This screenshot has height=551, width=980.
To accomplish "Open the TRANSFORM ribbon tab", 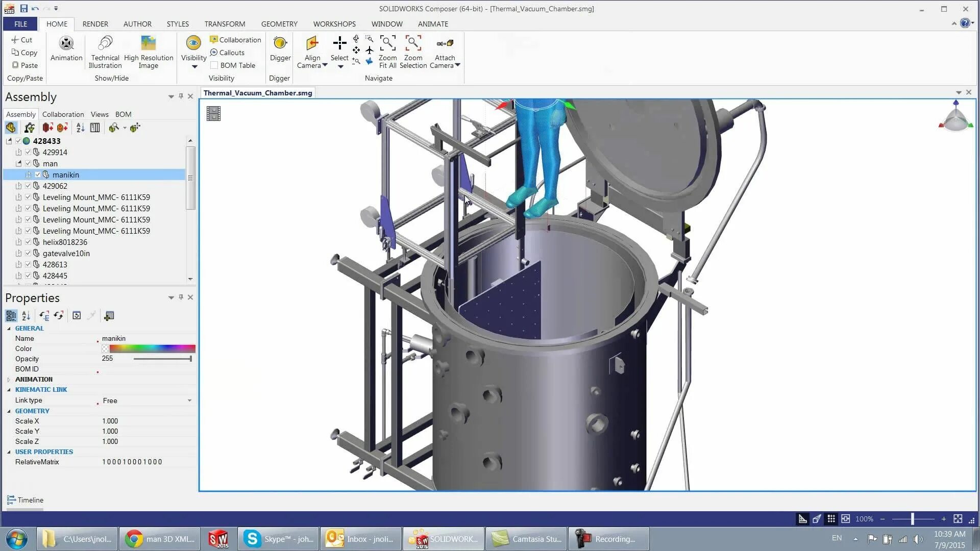I will 224,24.
